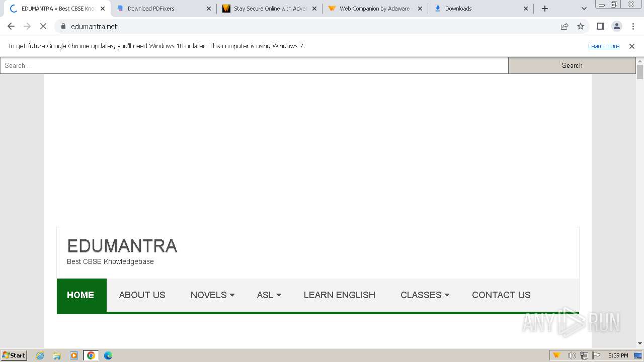The height and width of the screenshot is (362, 644).
Task: Expand the NOVELS dropdown menu
Action: [x=212, y=295]
